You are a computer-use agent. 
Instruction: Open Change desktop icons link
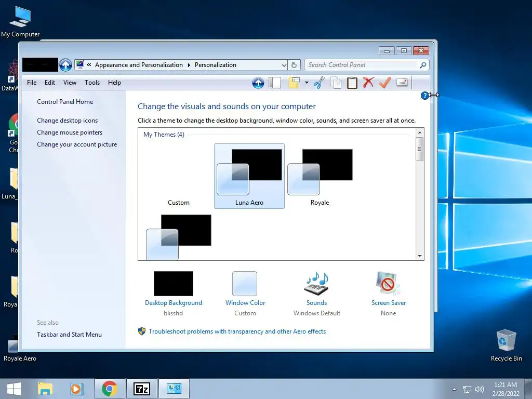[x=67, y=121]
